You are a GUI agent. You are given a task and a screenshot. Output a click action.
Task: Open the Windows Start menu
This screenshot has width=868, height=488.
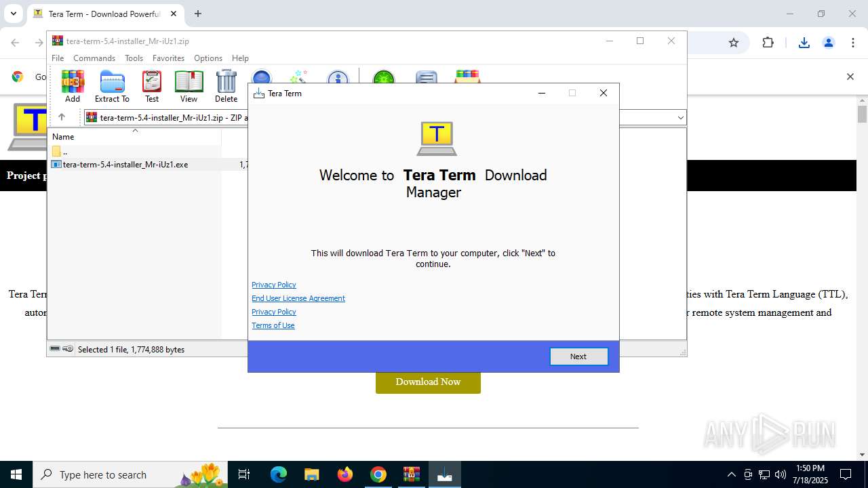(x=16, y=474)
